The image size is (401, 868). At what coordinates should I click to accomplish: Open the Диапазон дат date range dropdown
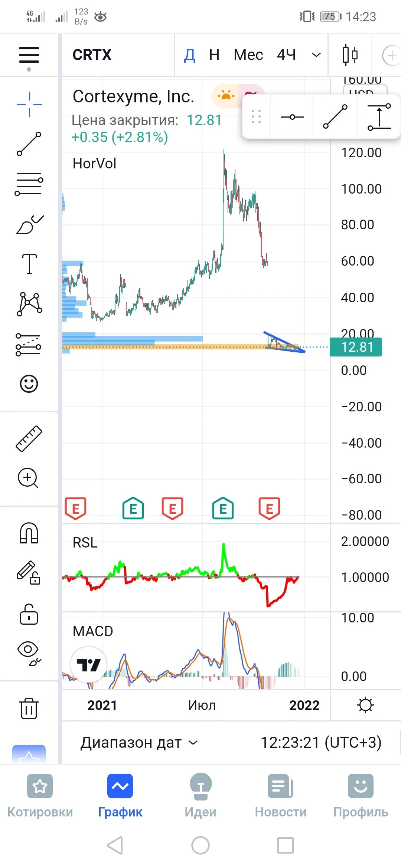click(x=140, y=743)
